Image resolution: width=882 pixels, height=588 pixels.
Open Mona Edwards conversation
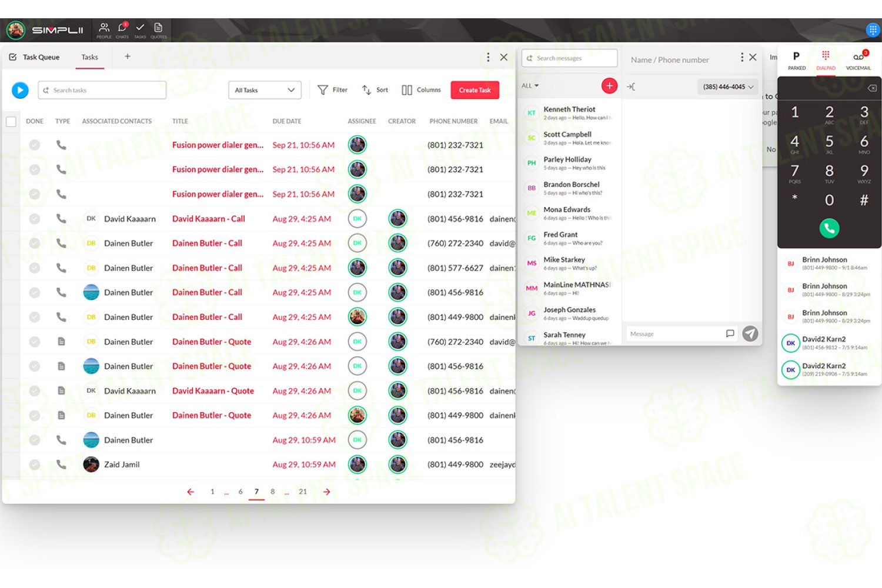569,213
